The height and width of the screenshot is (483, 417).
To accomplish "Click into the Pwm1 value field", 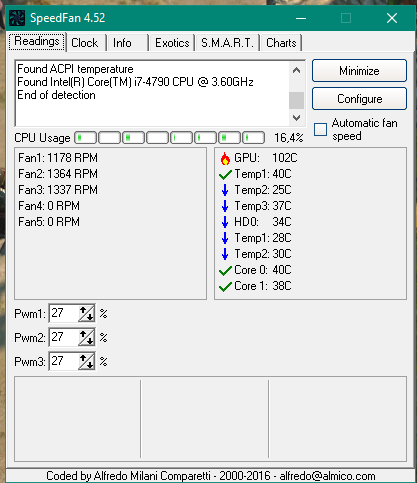I will 64,313.
